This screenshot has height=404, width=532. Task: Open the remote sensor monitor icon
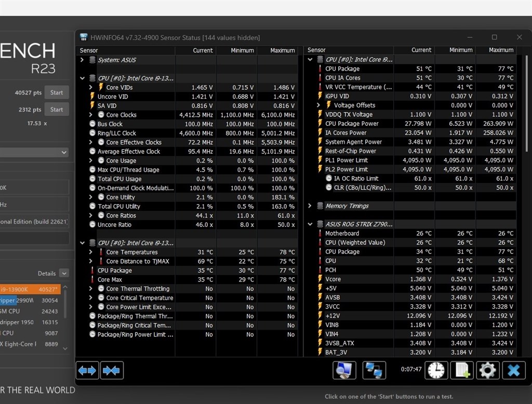(344, 370)
